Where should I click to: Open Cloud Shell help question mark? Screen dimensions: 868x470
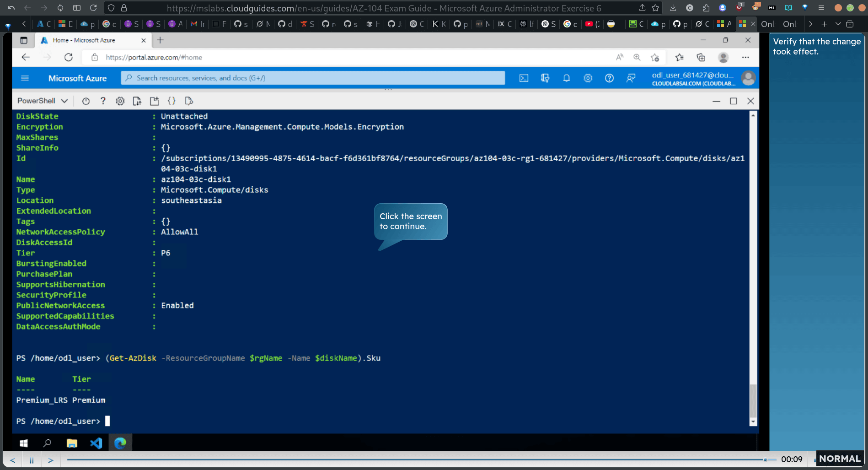pos(103,101)
